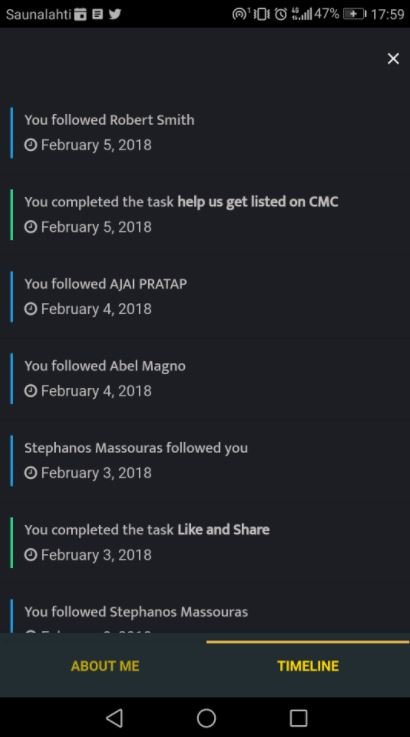Viewport: 410px width, 737px height.
Task: Open task 'help us get listed on CMC'
Action: 258,202
